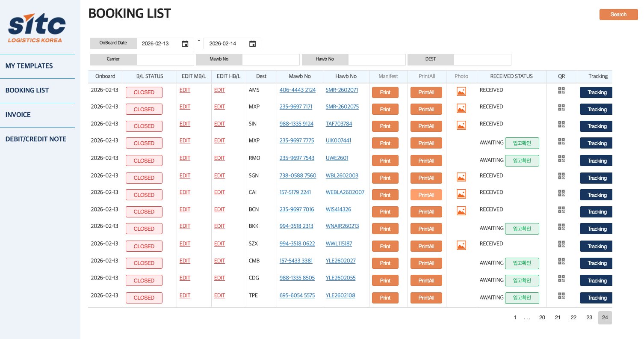
Task: Click Carrier filter input field
Action: 165,59
